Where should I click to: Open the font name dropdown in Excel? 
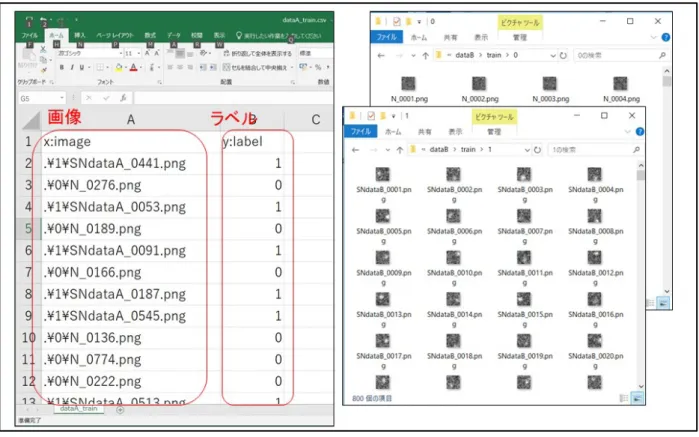point(120,53)
